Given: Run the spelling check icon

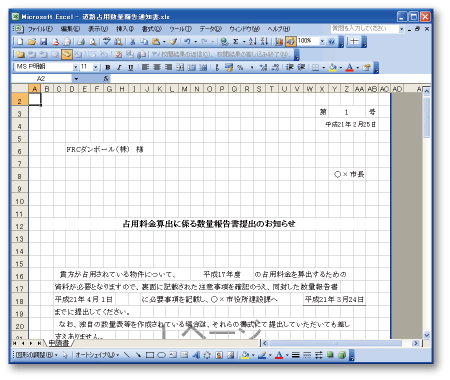Looking at the screenshot, I should 107,42.
